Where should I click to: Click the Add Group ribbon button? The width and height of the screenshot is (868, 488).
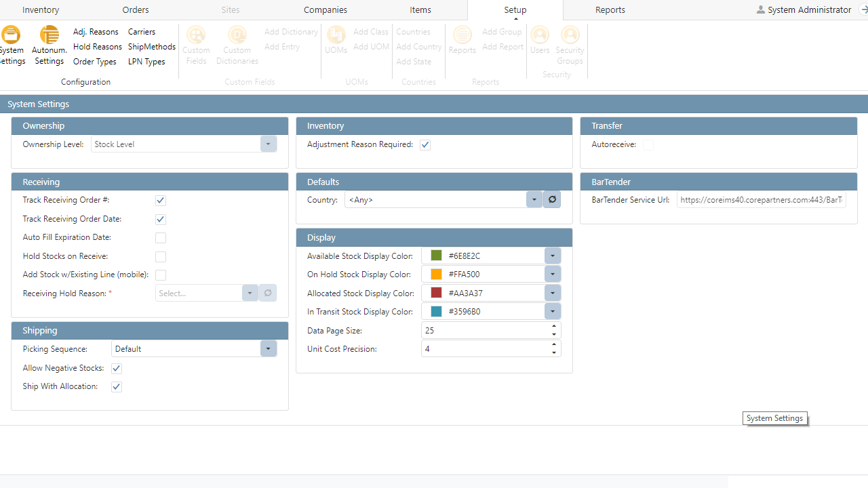[x=502, y=32]
